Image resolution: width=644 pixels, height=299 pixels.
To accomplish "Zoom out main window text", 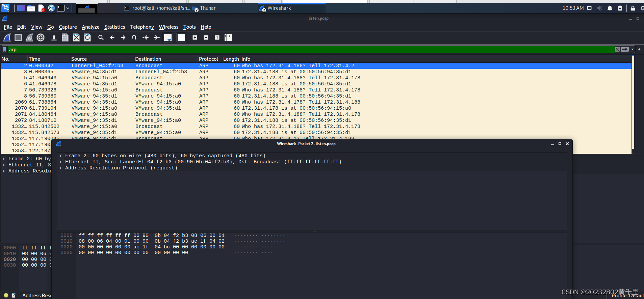I will click(206, 37).
